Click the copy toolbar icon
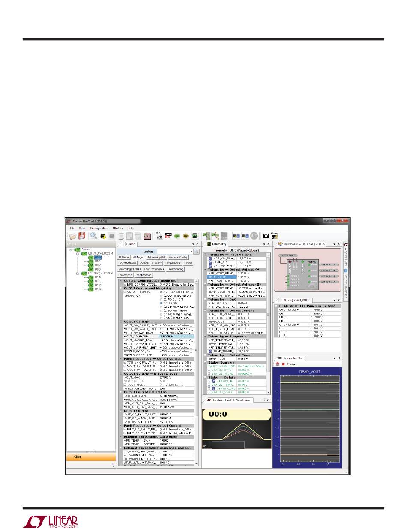407x532 pixels. pos(121,236)
